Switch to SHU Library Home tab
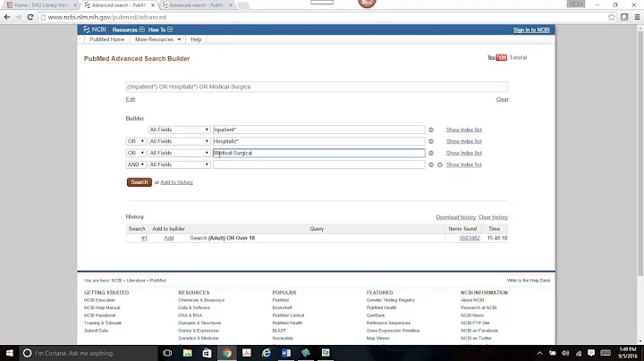The width and height of the screenshot is (644, 361). coord(40,5)
